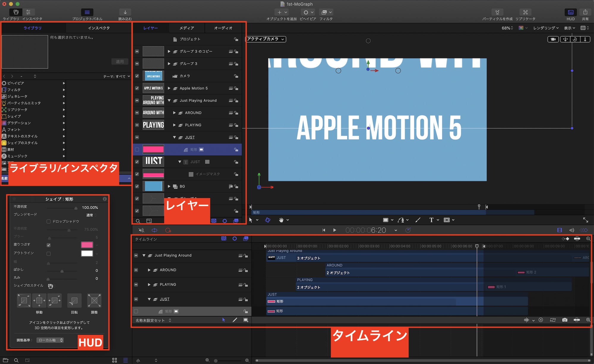
Task: Open the share (共有) icon
Action: 585,12
